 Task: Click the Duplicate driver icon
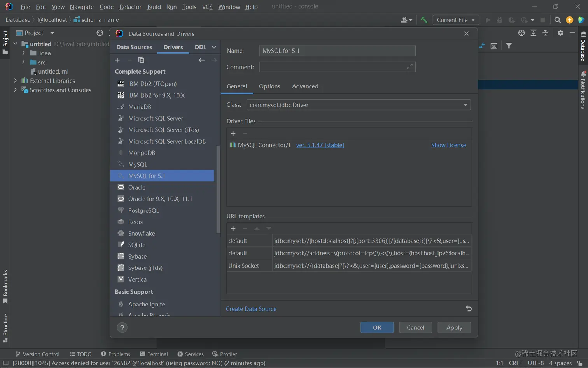tap(141, 60)
